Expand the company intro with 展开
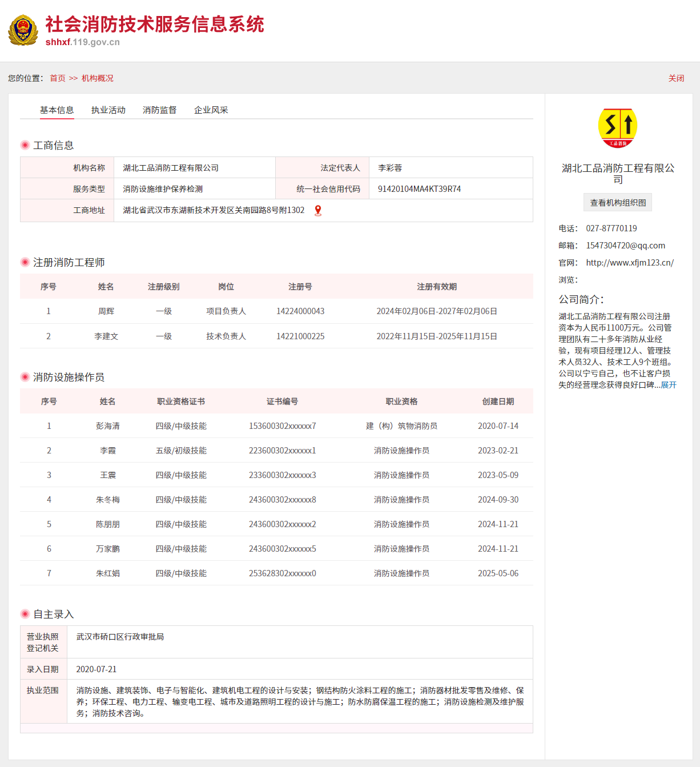Viewport: 700px width, 767px height. click(669, 385)
